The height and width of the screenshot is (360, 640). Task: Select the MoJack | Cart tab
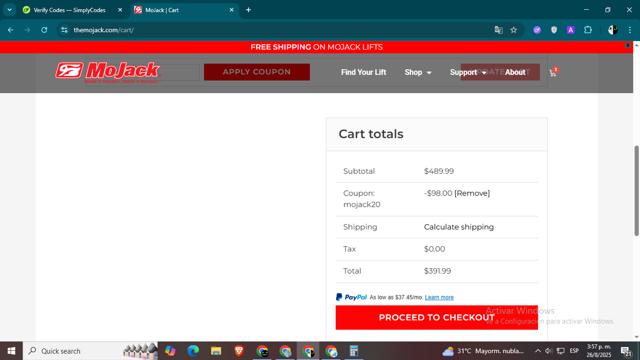click(x=184, y=10)
